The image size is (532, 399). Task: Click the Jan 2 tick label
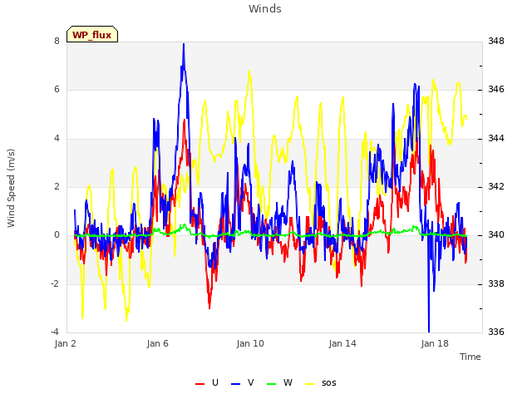point(65,343)
